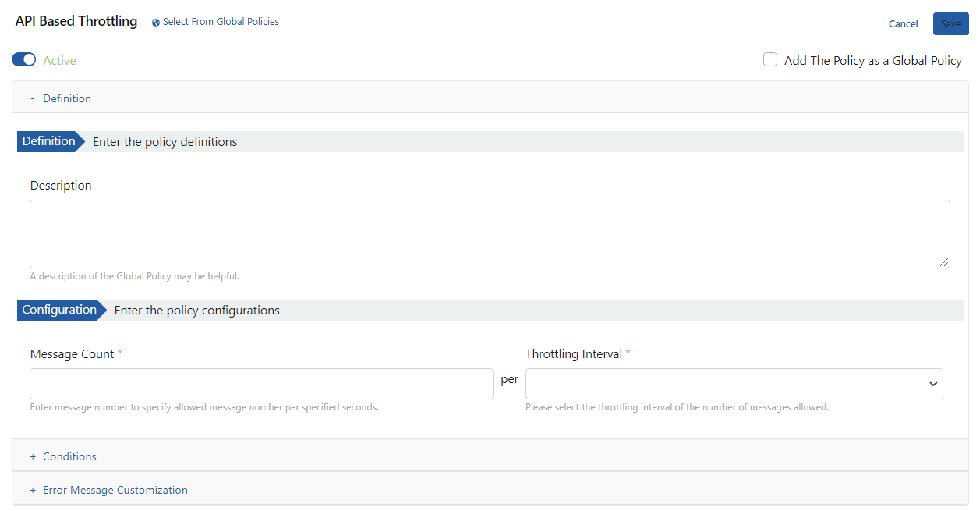980x511 pixels.
Task: Click the Global Policy description hint text
Action: click(135, 276)
